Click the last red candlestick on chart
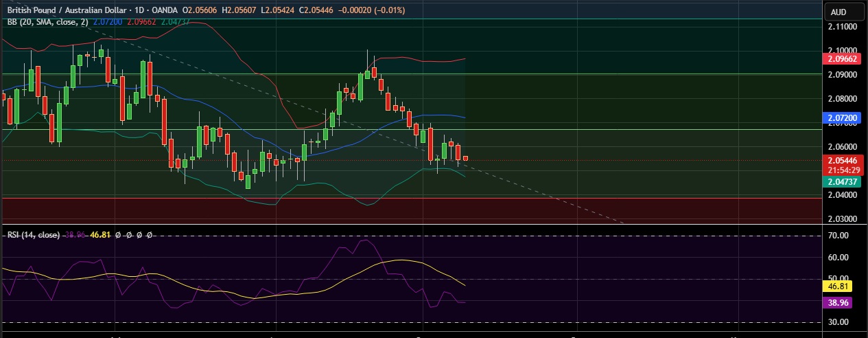The width and height of the screenshot is (868, 338). (465, 159)
